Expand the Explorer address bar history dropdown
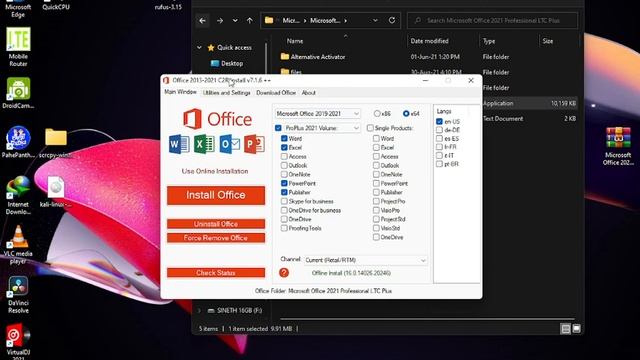The width and height of the screenshot is (640, 360). 375,20
